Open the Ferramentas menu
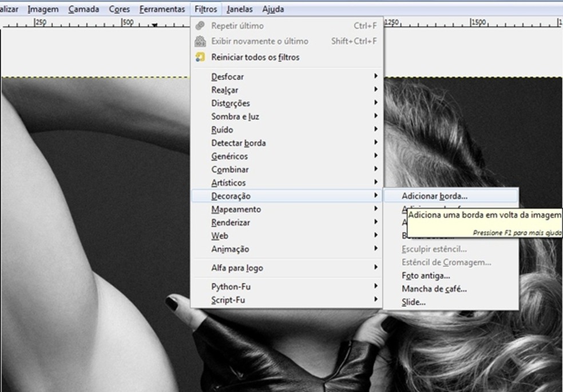This screenshot has width=563, height=392. click(162, 9)
